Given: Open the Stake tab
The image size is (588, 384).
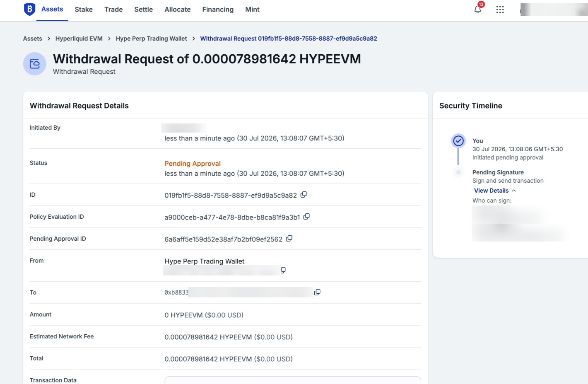Looking at the screenshot, I should tap(84, 10).
